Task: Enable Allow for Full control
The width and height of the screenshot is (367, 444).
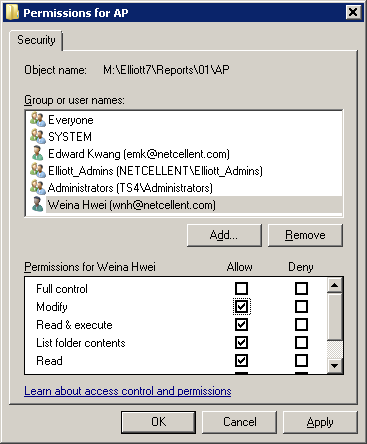Action: (x=241, y=288)
